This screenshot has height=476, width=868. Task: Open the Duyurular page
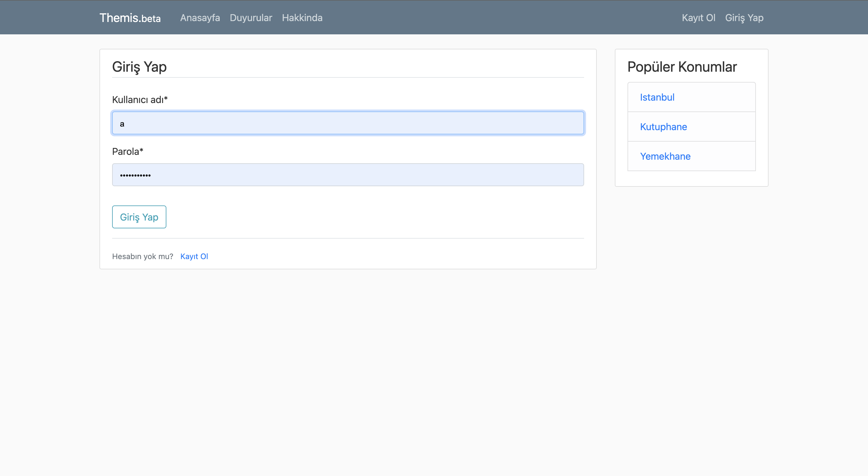pyautogui.click(x=251, y=17)
